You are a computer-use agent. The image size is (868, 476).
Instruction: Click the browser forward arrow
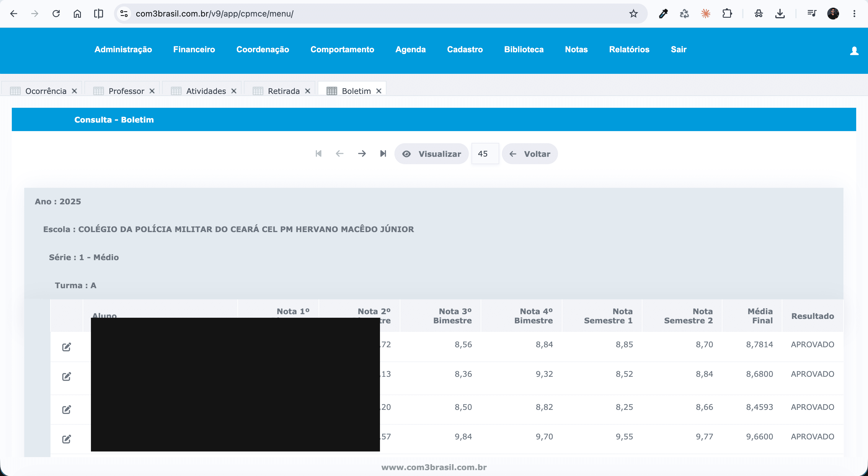[x=35, y=14]
